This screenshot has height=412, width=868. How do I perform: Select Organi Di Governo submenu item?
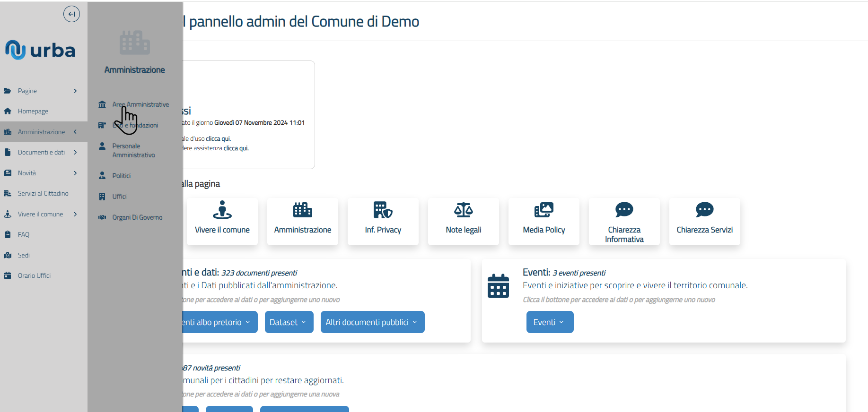click(x=137, y=217)
